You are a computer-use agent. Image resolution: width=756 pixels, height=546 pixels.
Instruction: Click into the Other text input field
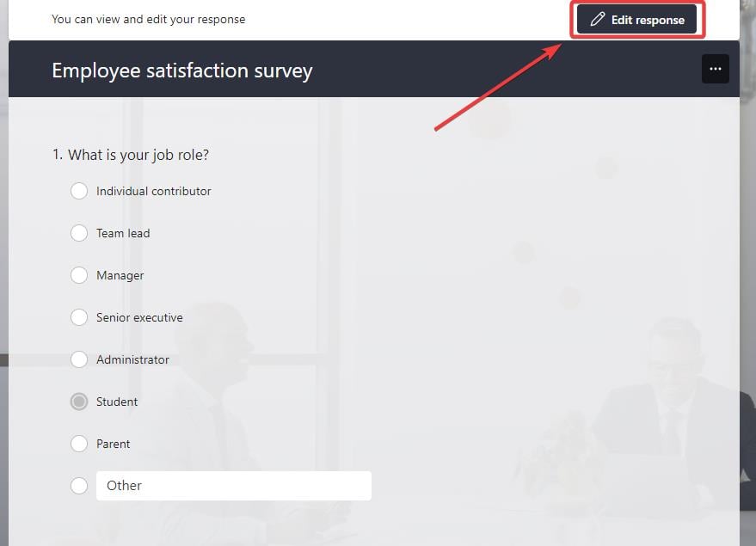[x=234, y=486]
